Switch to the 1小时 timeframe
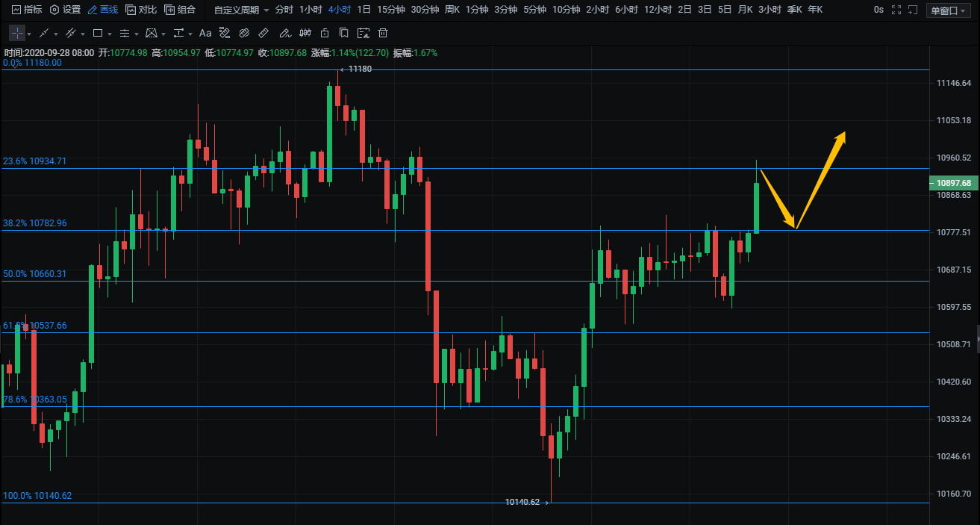Image resolution: width=980 pixels, height=525 pixels. pos(310,10)
